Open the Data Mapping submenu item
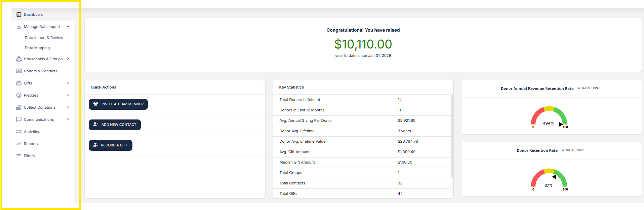 tap(37, 48)
